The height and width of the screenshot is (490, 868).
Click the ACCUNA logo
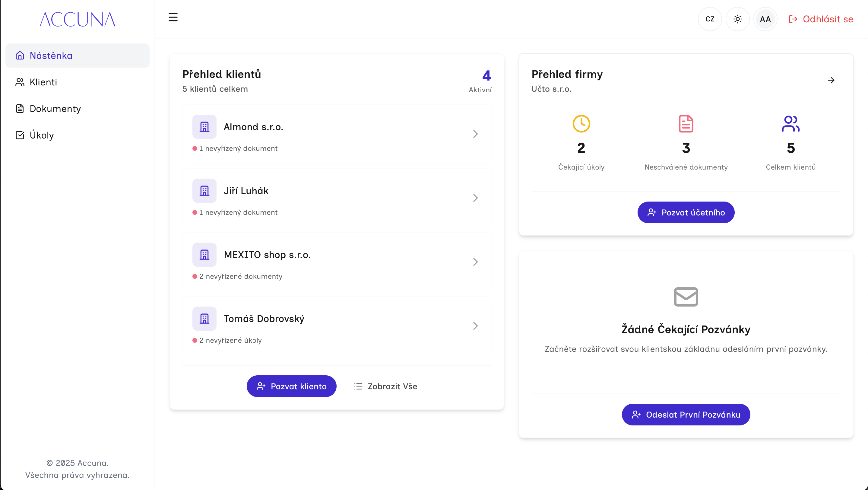click(x=77, y=19)
